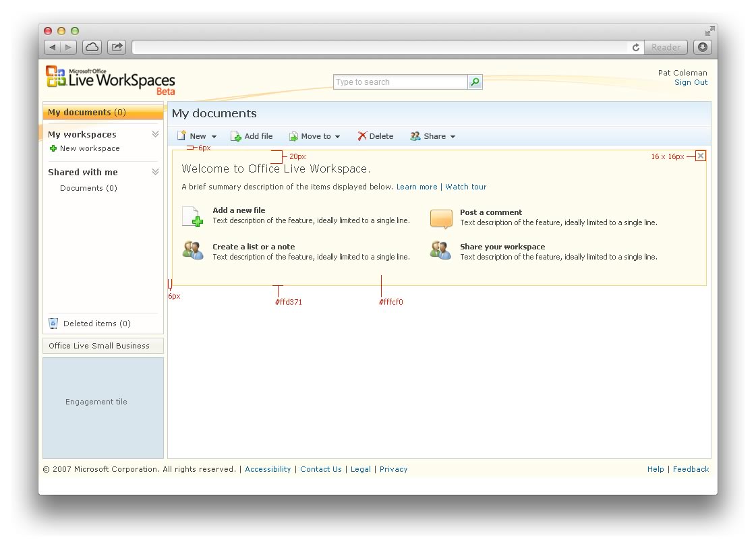
Task: Click the Welcome to Office Live Workspace title
Action: point(277,169)
